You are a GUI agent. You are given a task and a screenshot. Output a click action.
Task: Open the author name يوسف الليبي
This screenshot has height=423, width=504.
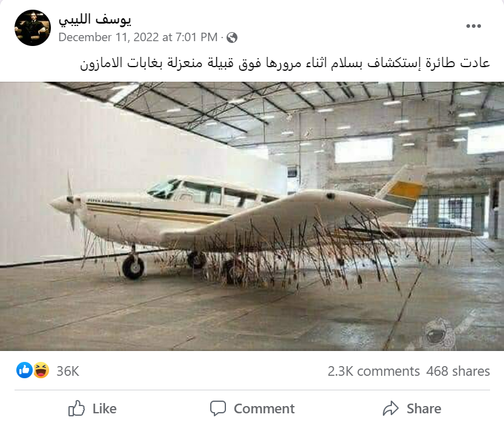coord(94,19)
